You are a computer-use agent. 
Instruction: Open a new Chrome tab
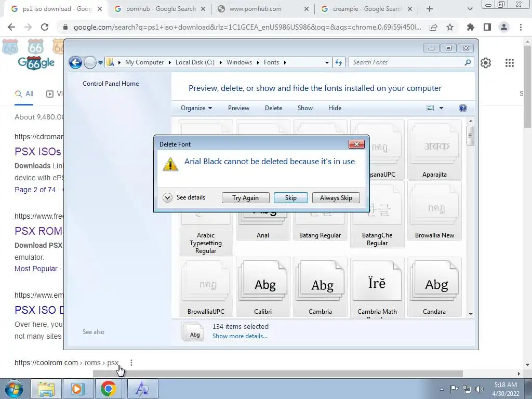[430, 9]
